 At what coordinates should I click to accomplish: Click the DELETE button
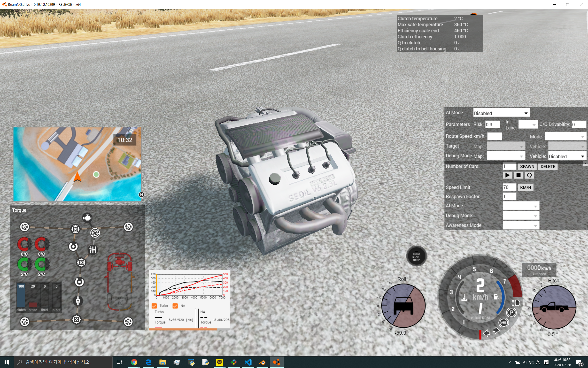(548, 167)
